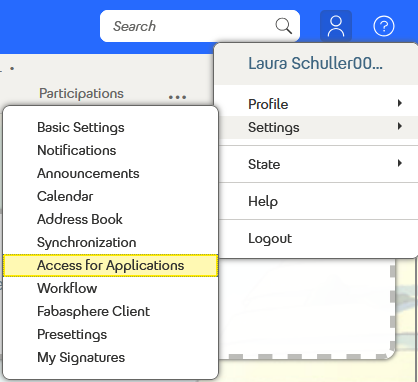418x382 pixels.
Task: Click the arrow beside Settings
Action: pos(400,126)
